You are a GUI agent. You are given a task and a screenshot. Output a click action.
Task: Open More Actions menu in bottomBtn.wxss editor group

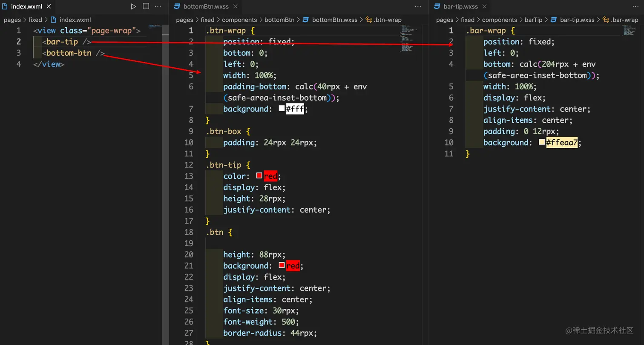pyautogui.click(x=418, y=6)
